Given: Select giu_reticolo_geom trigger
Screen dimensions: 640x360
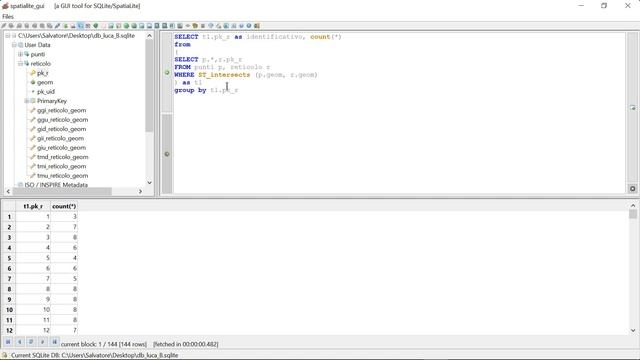Looking at the screenshot, I should coord(62,148).
